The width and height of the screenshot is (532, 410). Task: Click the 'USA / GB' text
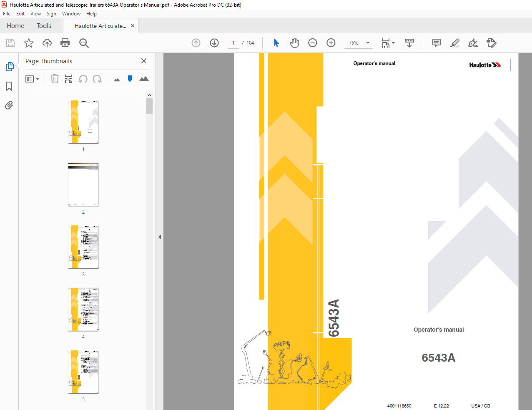tap(481, 406)
